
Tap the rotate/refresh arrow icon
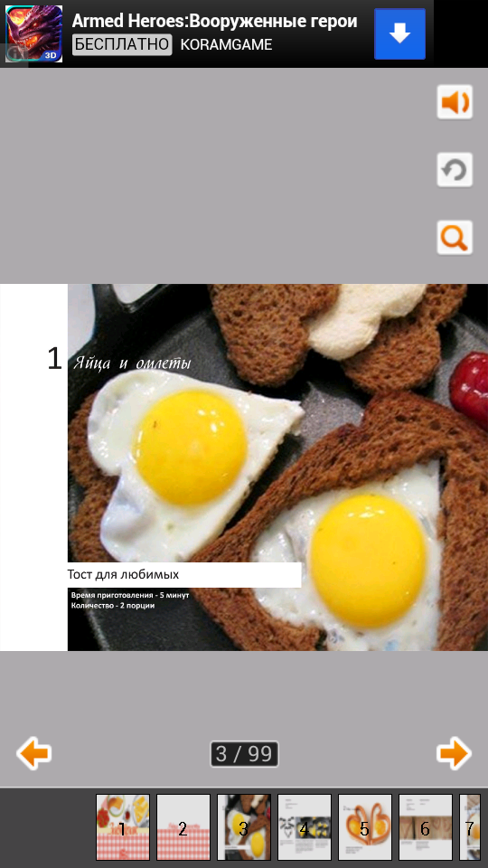(x=455, y=170)
